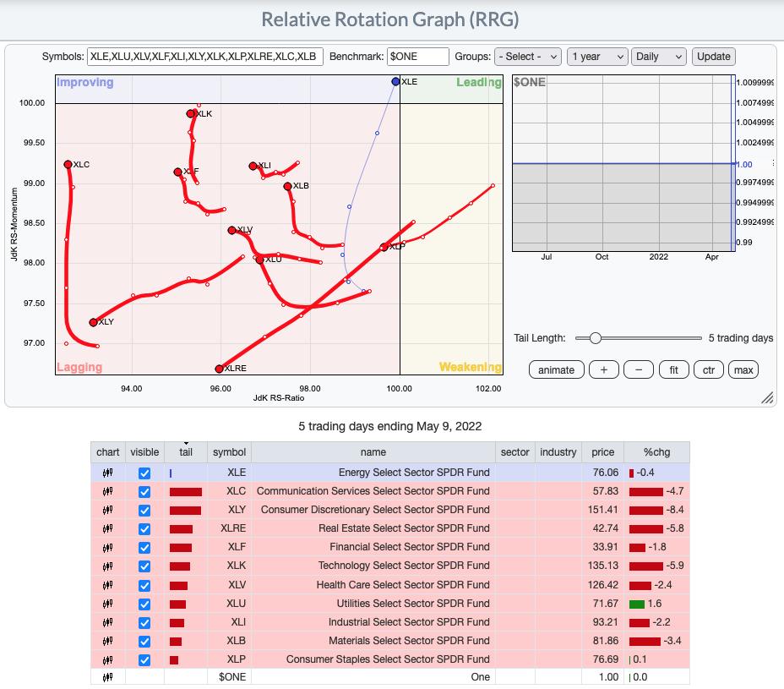784x689 pixels.
Task: Open chart icon for XLI row
Action: click(107, 622)
